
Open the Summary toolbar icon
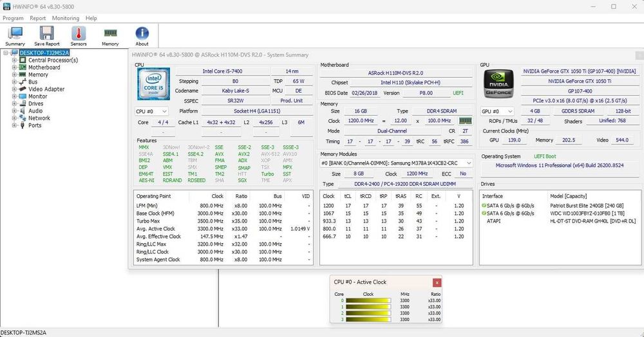(15, 33)
